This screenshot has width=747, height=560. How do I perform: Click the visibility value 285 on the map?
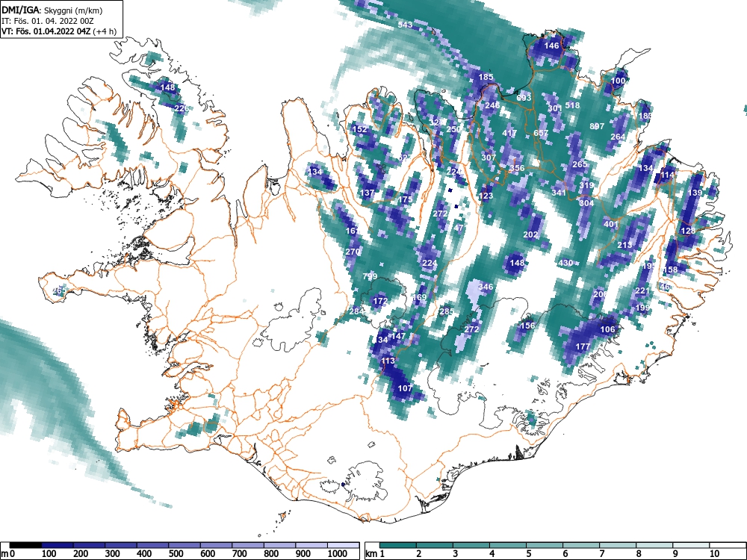pos(447,311)
